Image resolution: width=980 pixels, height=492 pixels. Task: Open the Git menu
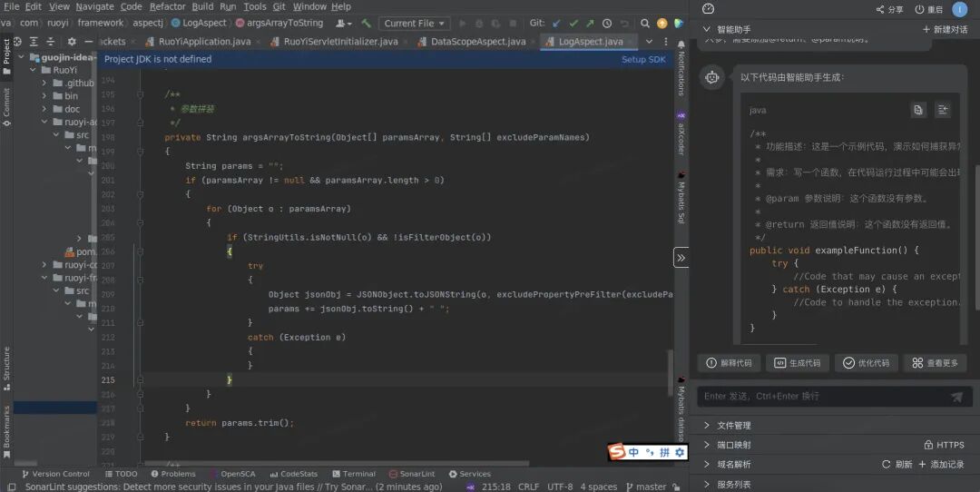tap(279, 6)
